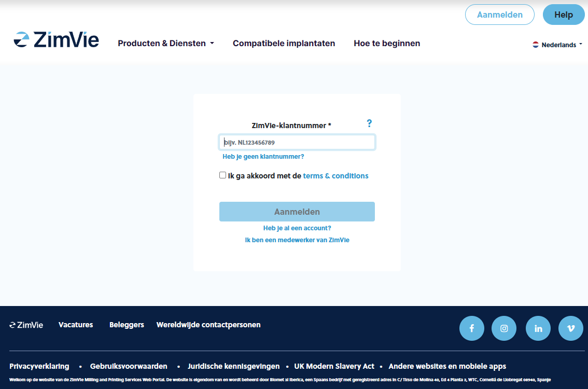This screenshot has width=588, height=389.
Task: Click the LinkedIn icon in footer
Action: pyautogui.click(x=538, y=328)
